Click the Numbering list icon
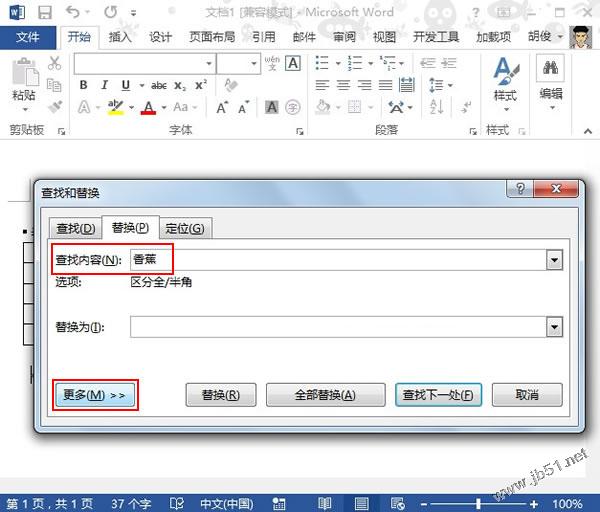Image resolution: width=600 pixels, height=512 pixels. point(355,63)
